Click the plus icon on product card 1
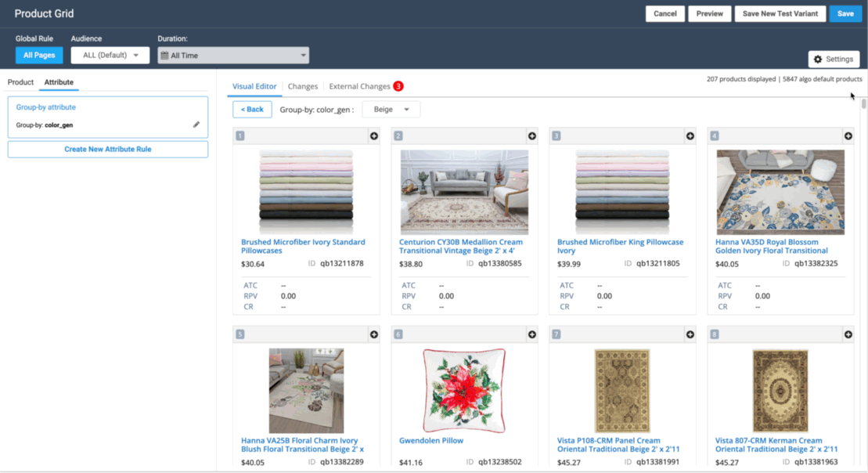The width and height of the screenshot is (868, 473). pyautogui.click(x=374, y=135)
